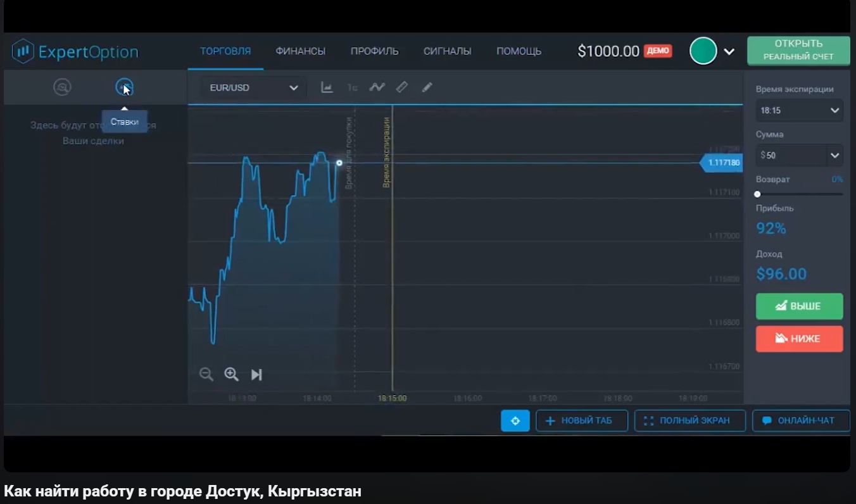Zoom in the chart with plus magnifier
856x504 pixels.
(x=232, y=374)
